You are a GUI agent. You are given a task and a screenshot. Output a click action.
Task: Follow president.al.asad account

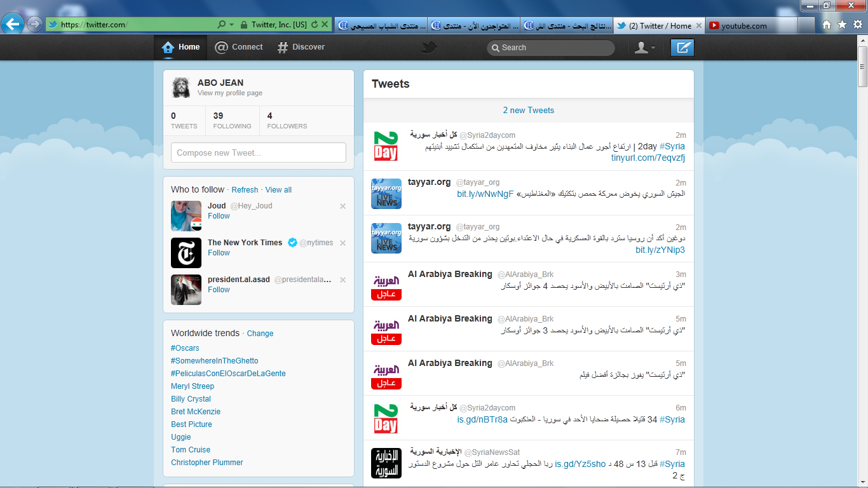[x=219, y=290]
